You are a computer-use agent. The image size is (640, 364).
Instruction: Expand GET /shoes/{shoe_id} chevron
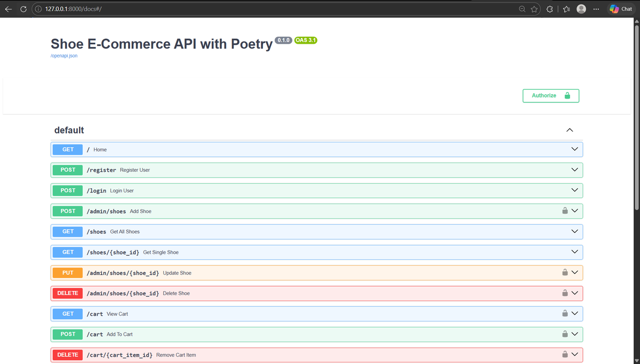(574, 252)
